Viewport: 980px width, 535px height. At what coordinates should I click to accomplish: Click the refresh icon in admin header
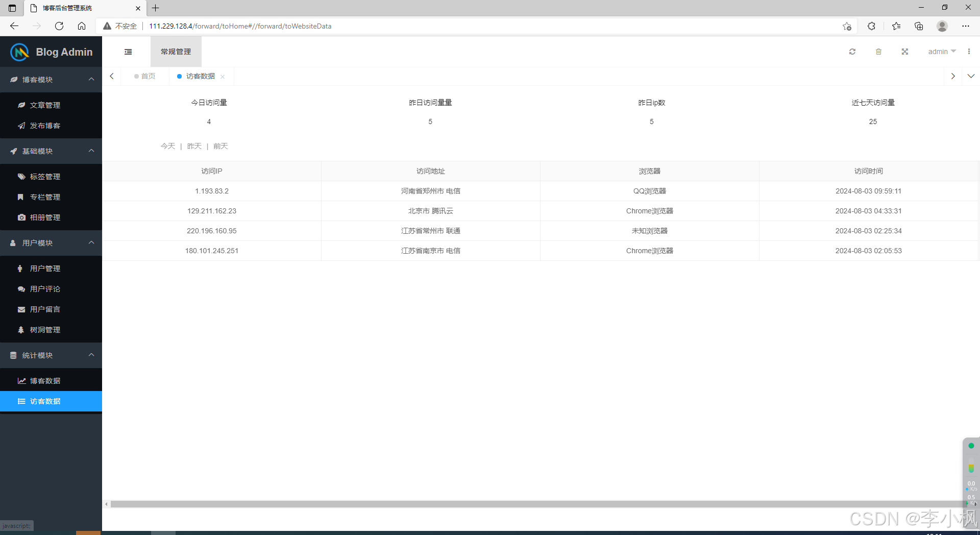852,52
